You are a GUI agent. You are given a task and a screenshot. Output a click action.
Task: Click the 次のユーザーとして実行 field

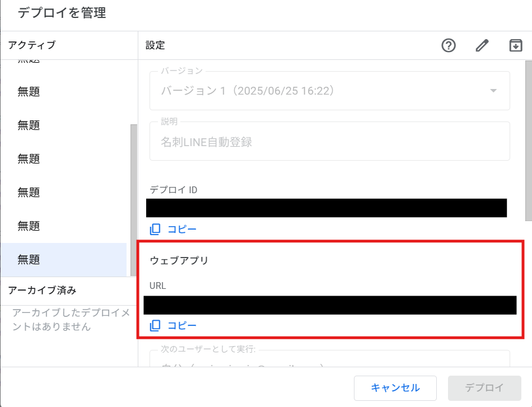[330, 358]
